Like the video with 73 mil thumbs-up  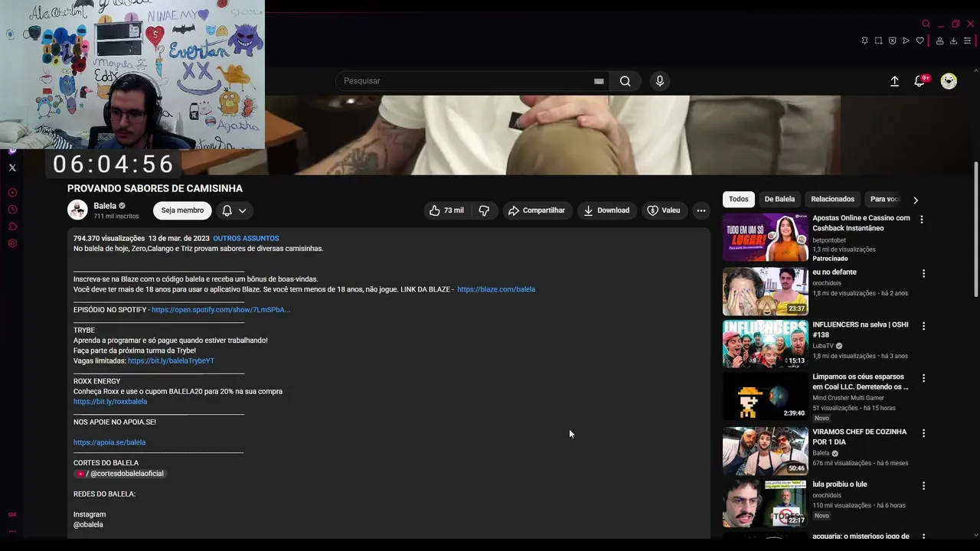[x=446, y=210]
